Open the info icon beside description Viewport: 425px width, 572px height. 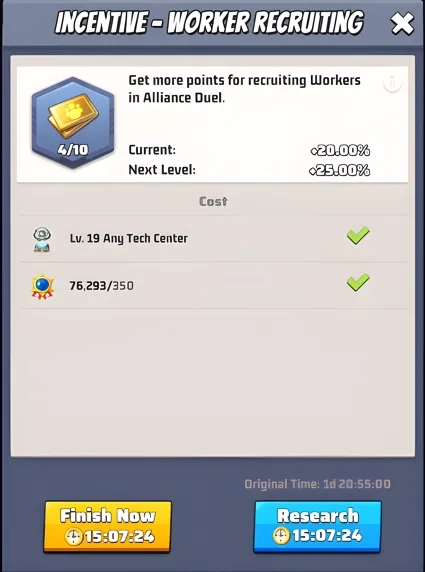pos(393,84)
